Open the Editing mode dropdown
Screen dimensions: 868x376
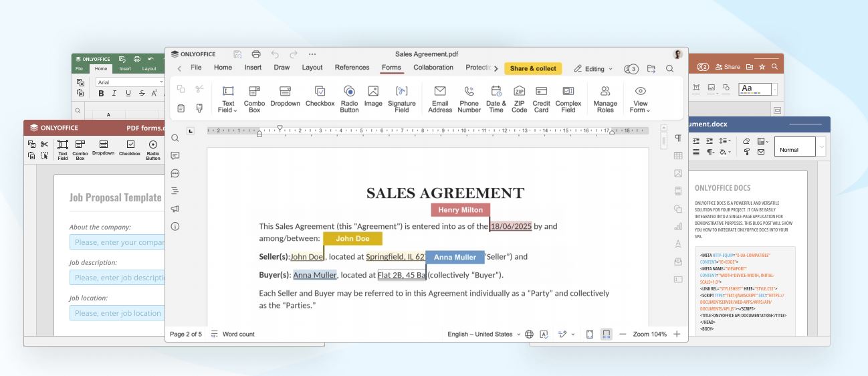(x=592, y=68)
